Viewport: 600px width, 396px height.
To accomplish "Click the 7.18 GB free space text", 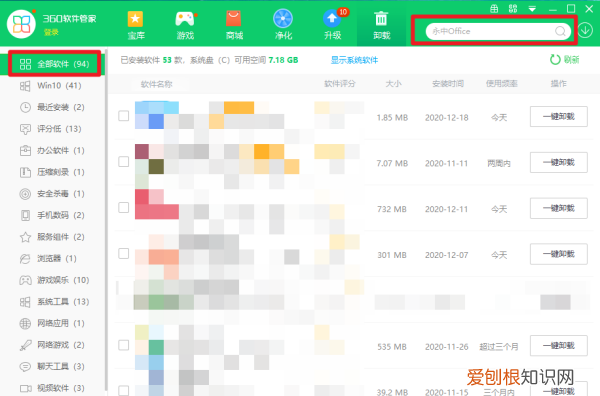I will (x=283, y=60).
